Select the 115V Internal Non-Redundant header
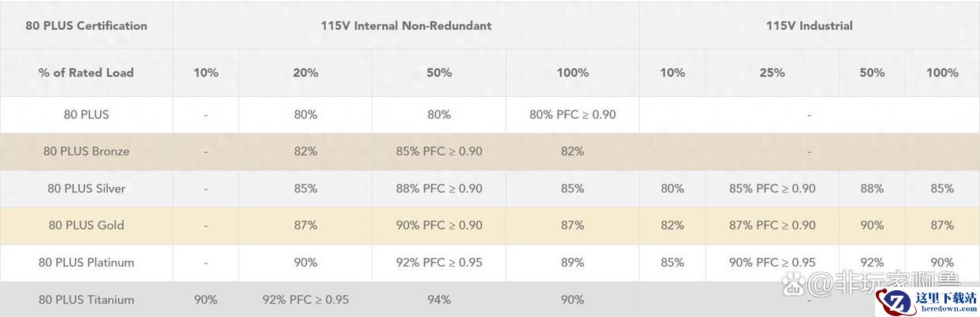This screenshot has height=317, width=980. click(406, 25)
